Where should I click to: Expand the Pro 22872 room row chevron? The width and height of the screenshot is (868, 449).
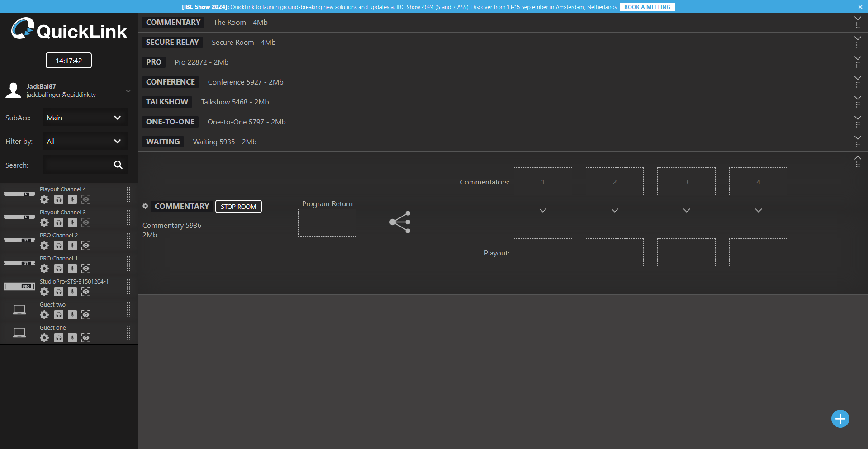[858, 58]
